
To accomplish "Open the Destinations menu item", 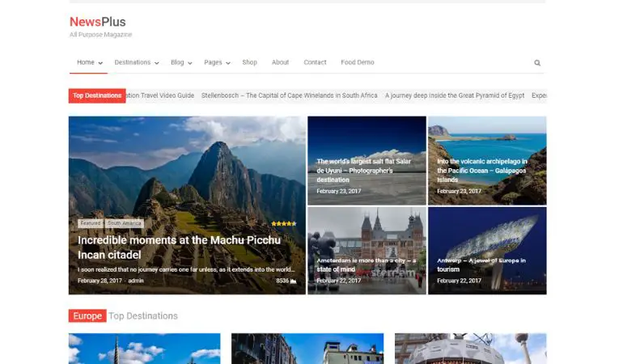I will click(x=133, y=62).
